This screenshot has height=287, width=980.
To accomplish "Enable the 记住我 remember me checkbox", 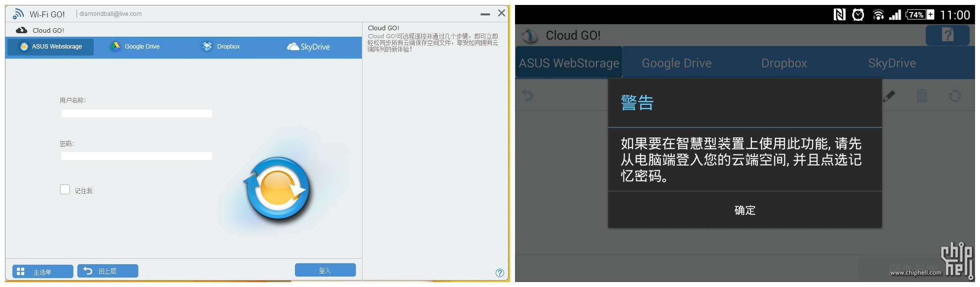I will coord(65,189).
